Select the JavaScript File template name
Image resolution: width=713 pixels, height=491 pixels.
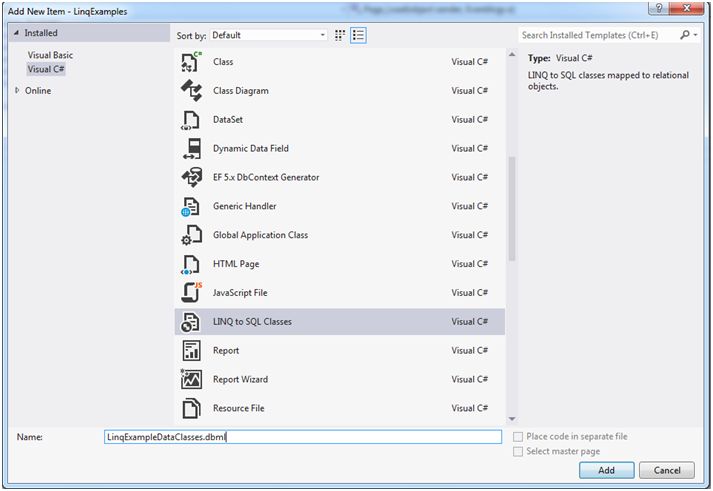(240, 293)
